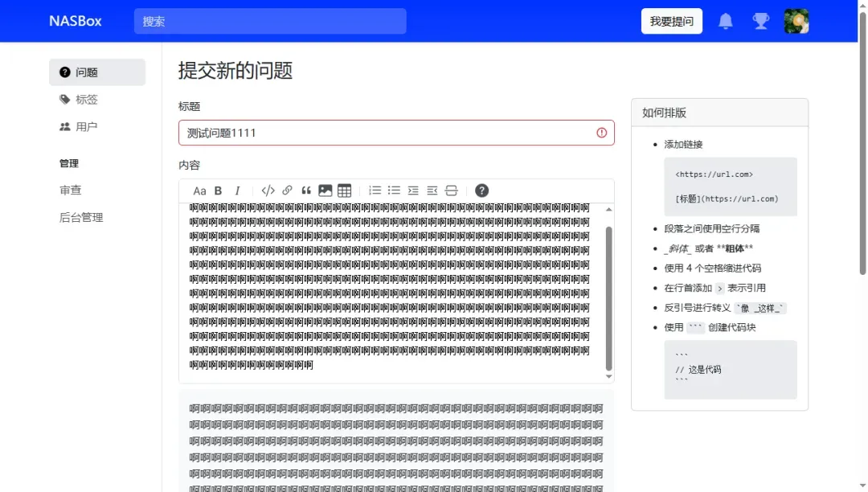Create an ordered numbered list
Viewport: 868px width, 492px height.
tap(375, 191)
